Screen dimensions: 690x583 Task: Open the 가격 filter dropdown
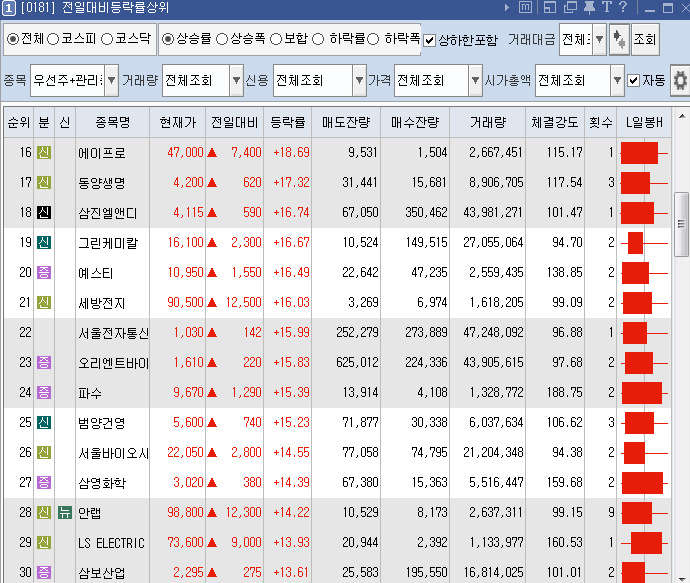coord(475,81)
